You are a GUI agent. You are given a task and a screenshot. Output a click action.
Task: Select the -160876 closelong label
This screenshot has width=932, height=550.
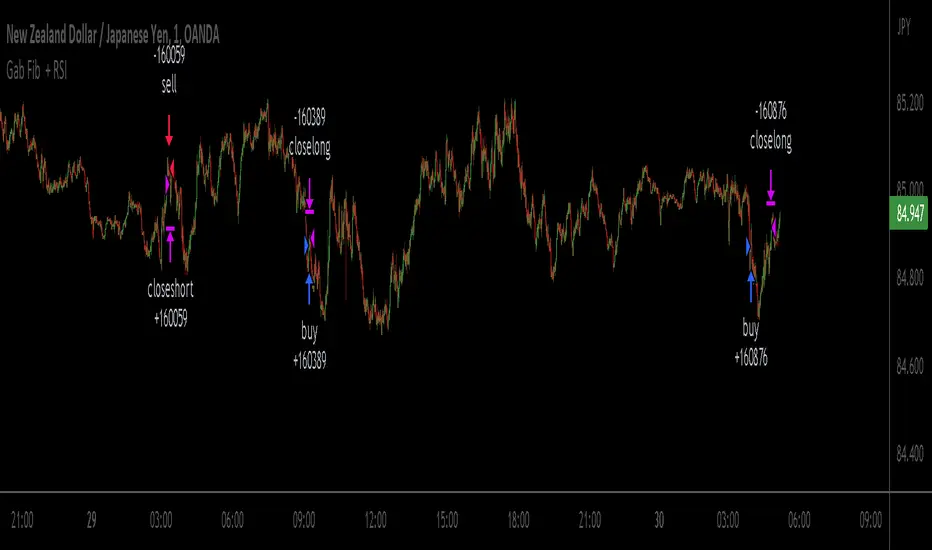click(x=771, y=126)
